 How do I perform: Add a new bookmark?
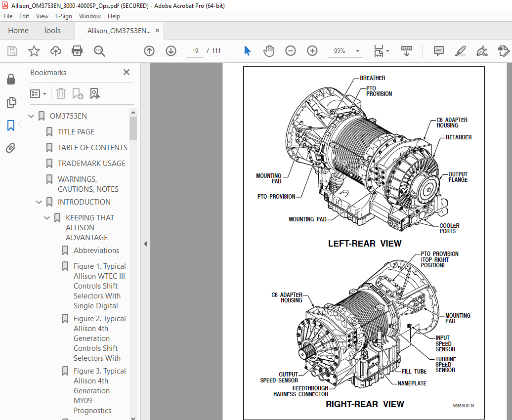tap(78, 94)
